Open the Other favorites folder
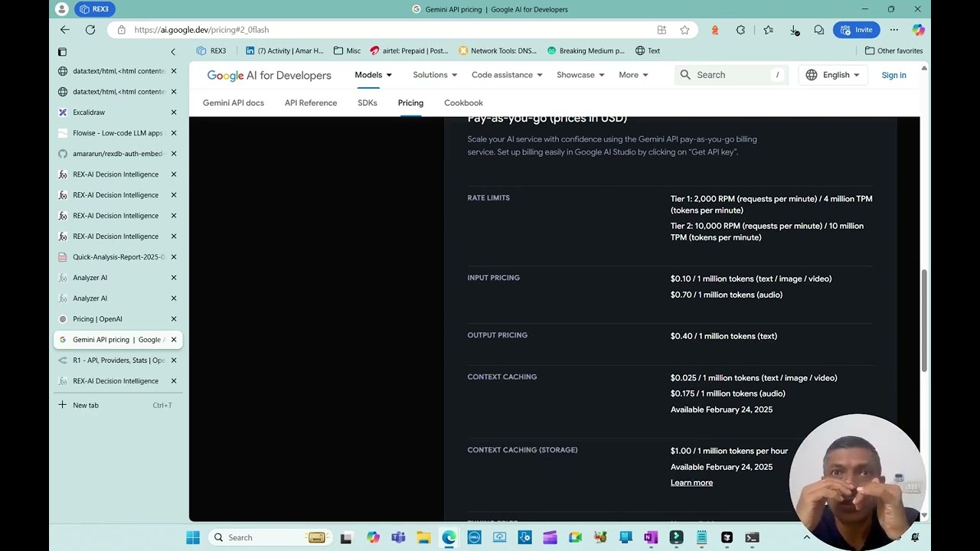Viewport: 980px width, 551px height. pos(894,51)
